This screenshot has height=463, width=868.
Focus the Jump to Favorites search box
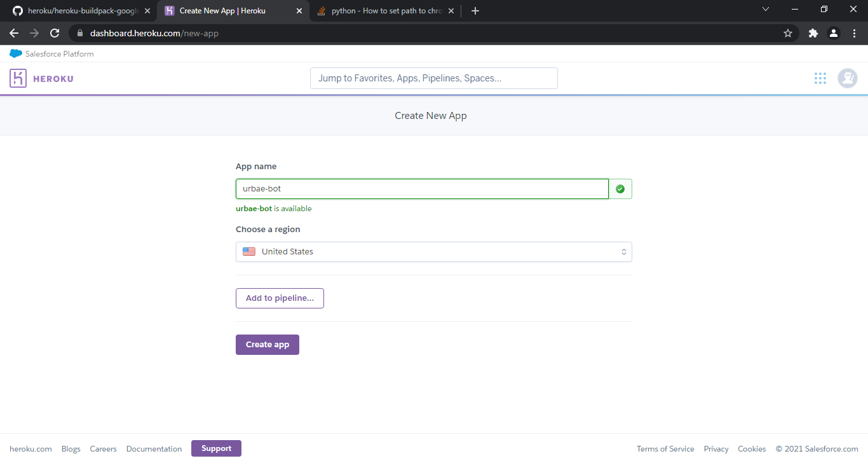coord(433,78)
